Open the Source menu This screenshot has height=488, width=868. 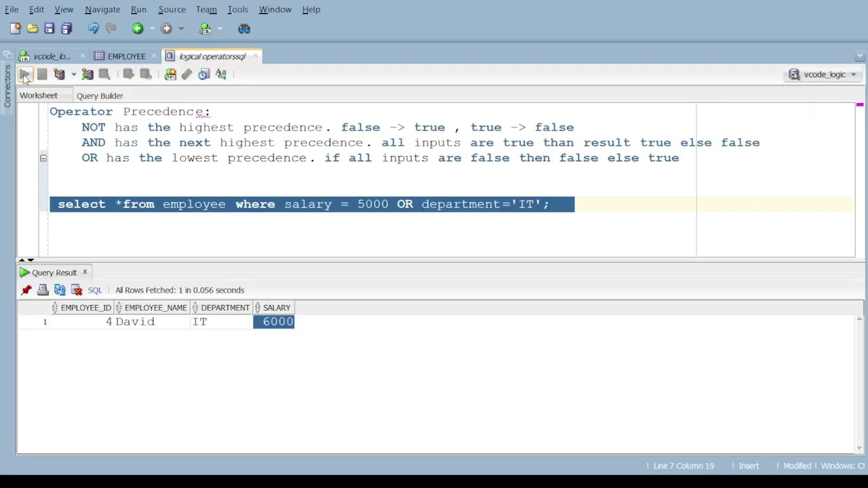pos(172,9)
